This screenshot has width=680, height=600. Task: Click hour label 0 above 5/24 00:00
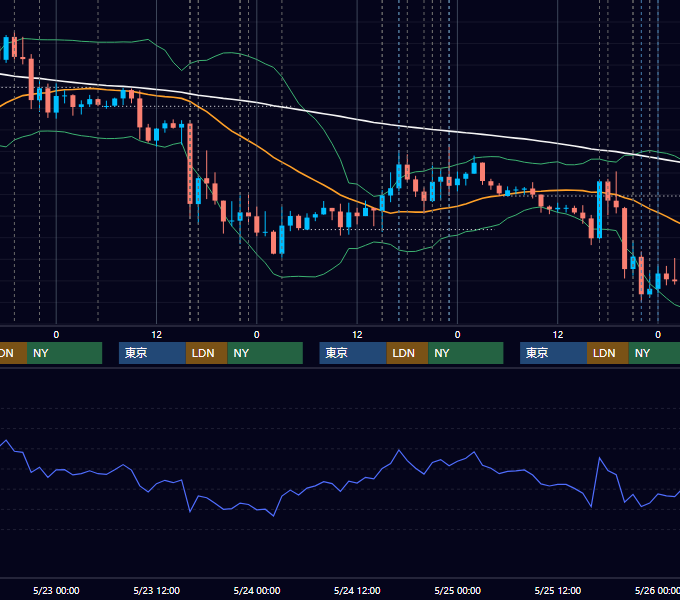click(257, 335)
